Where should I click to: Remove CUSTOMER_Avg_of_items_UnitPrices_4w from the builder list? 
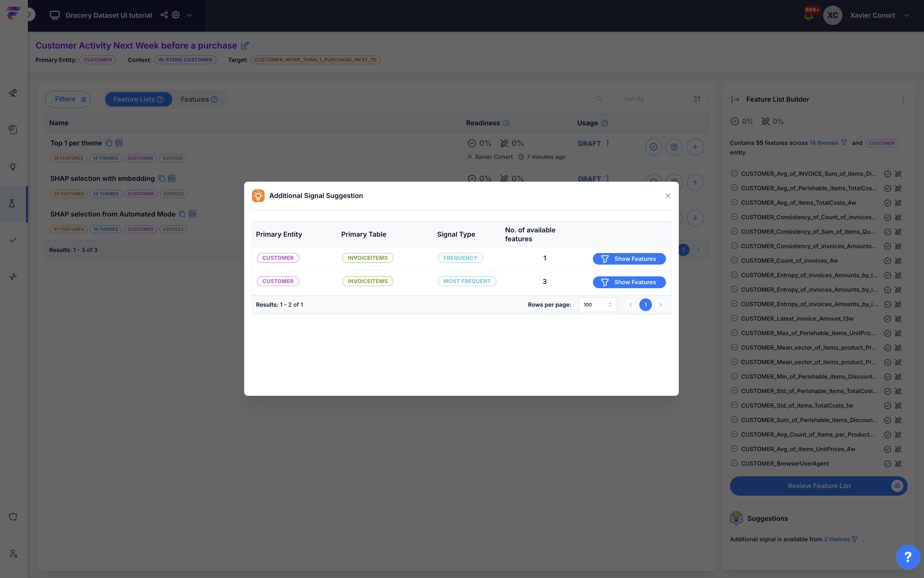tap(734, 449)
